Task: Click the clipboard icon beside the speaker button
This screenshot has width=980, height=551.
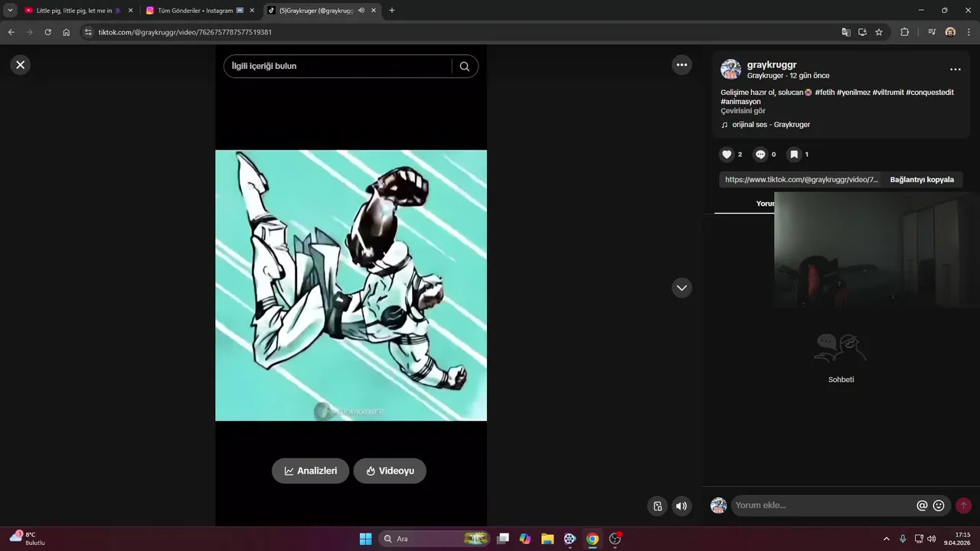Action: pos(657,506)
